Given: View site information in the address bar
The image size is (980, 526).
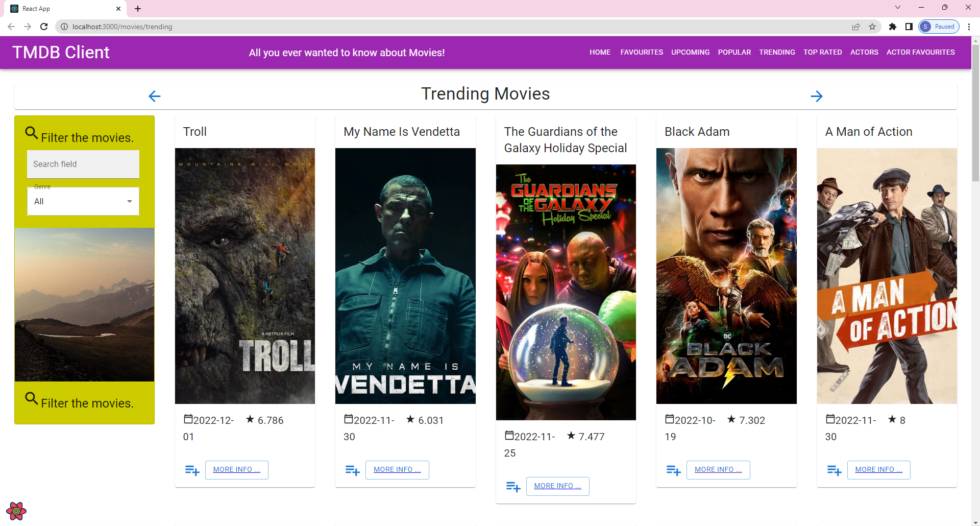Looking at the screenshot, I should pyautogui.click(x=64, y=27).
